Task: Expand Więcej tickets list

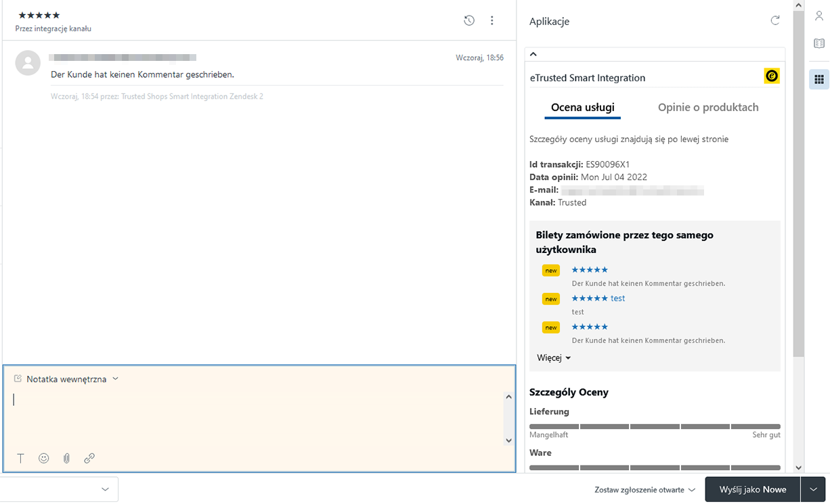Action: (554, 358)
